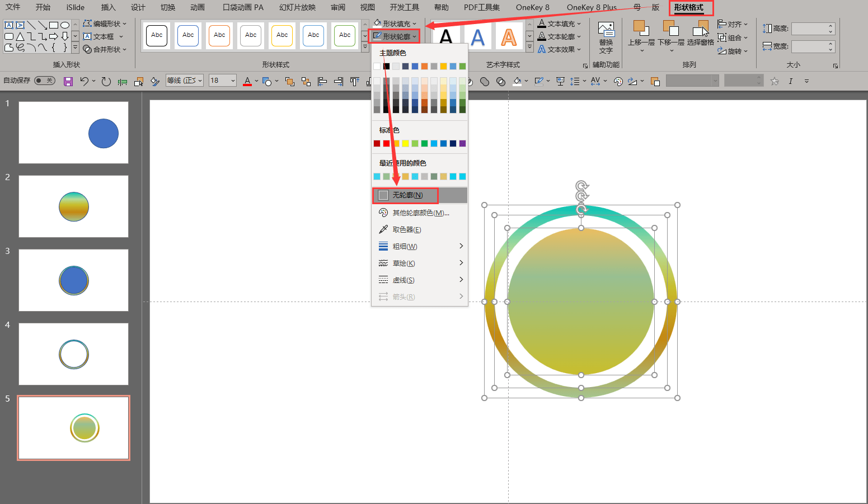The height and width of the screenshot is (504, 868).
Task: Toggle the AutoSave (自动保存) switch
Action: [45, 81]
